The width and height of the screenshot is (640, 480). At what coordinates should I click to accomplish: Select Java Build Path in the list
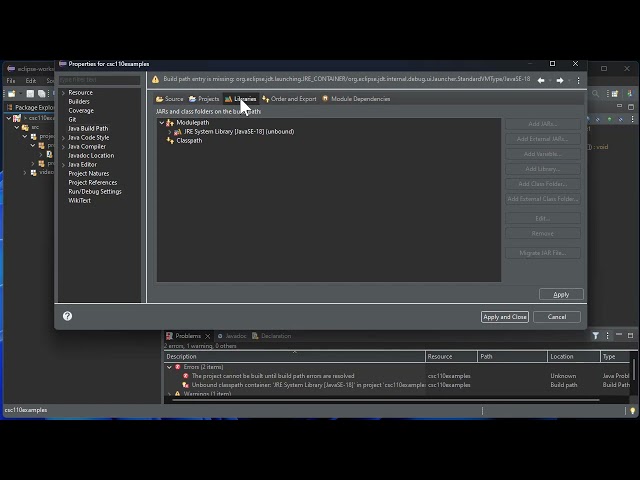pyautogui.click(x=88, y=128)
